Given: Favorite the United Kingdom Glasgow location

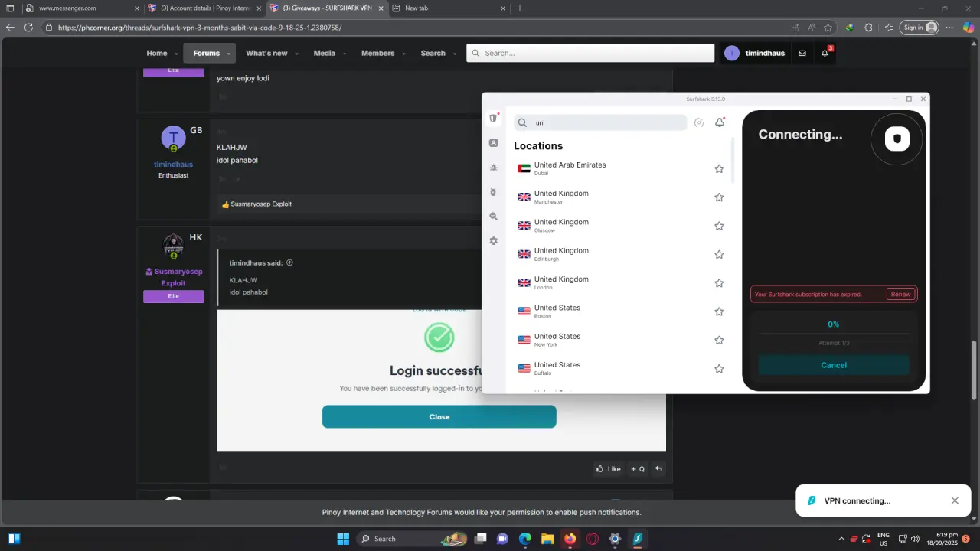Looking at the screenshot, I should pos(719,226).
